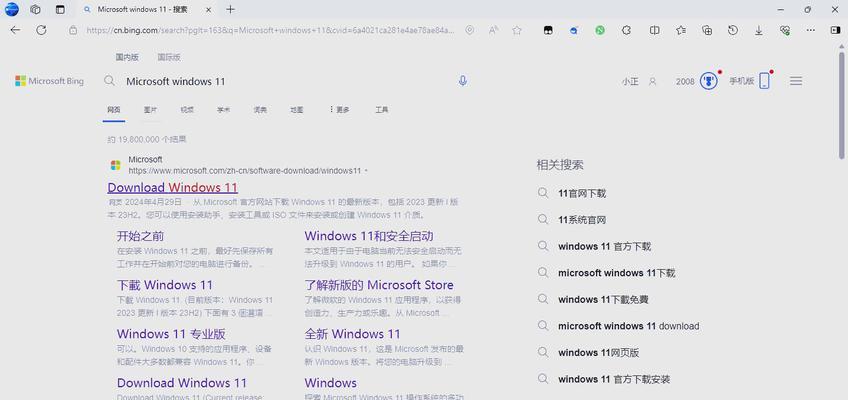This screenshot has height=400, width=848.
Task: Open the Extensions puzzle icon
Action: [626, 31]
